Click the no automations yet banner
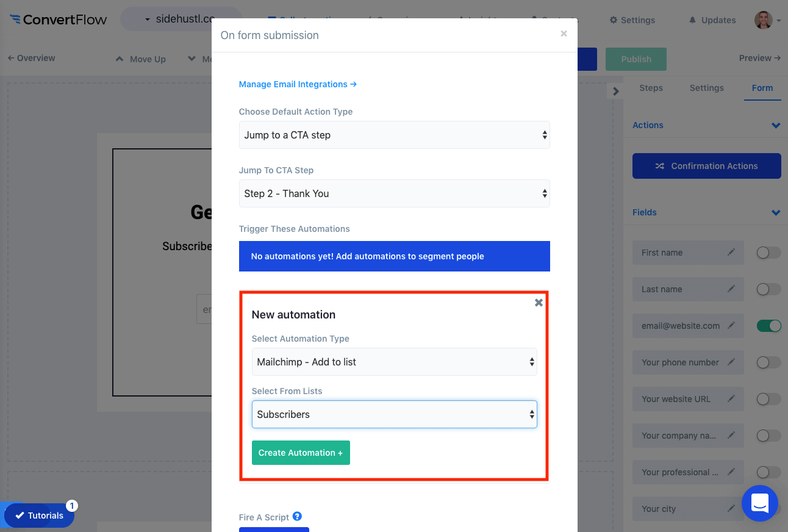 point(394,256)
